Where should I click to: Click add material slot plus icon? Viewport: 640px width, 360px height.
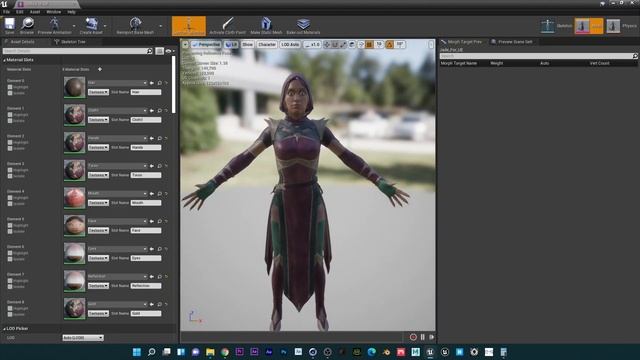click(100, 69)
